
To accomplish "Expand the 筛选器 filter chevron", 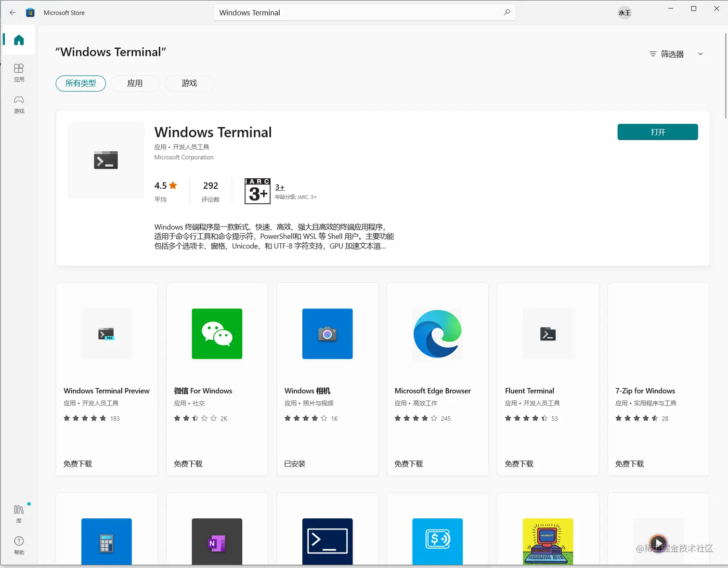I will point(701,54).
